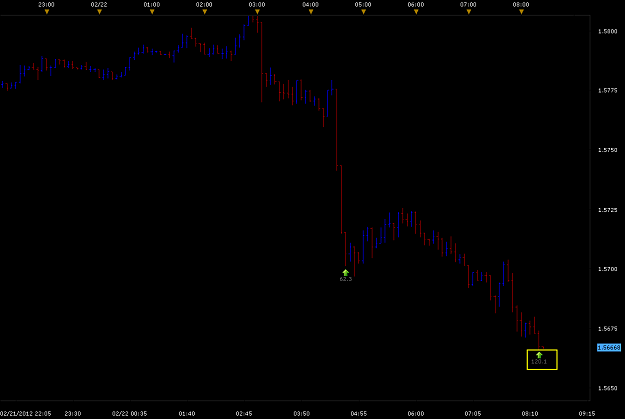Select the orange marker under 03:00
The width and height of the screenshot is (625, 419).
[257, 12]
